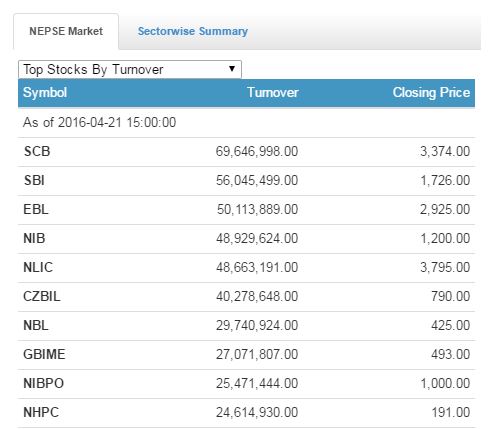Click the NHPC symbol
This screenshot has height=429, width=491.
point(41,412)
